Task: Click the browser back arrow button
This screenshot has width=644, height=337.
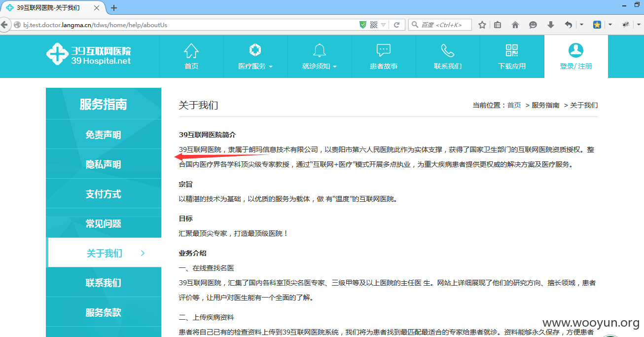Action: [4, 25]
